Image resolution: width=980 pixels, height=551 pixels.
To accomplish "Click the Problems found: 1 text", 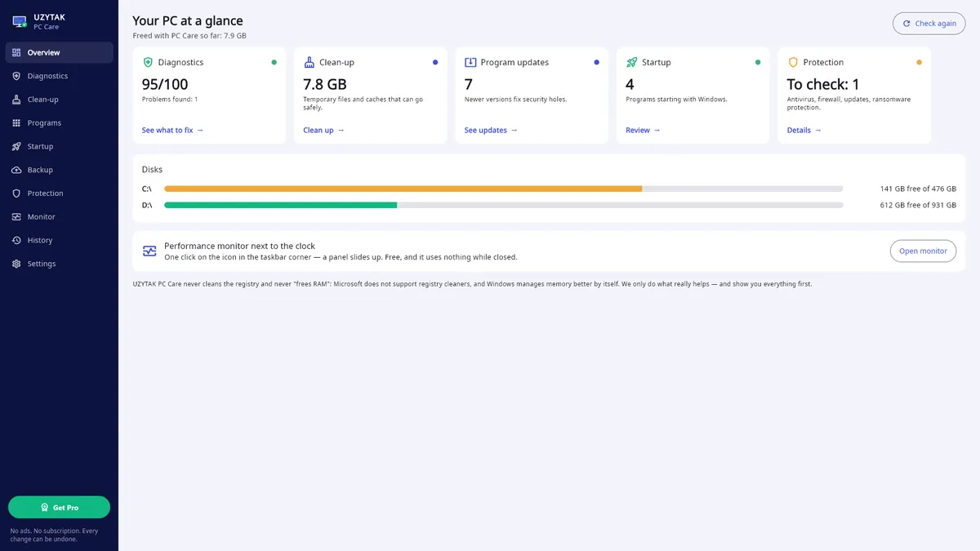I will pos(170,100).
